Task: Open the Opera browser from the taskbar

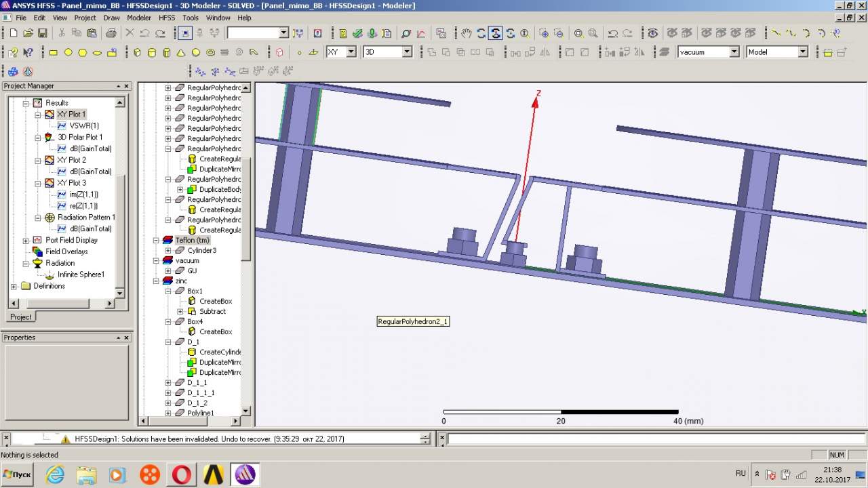Action: (x=181, y=474)
